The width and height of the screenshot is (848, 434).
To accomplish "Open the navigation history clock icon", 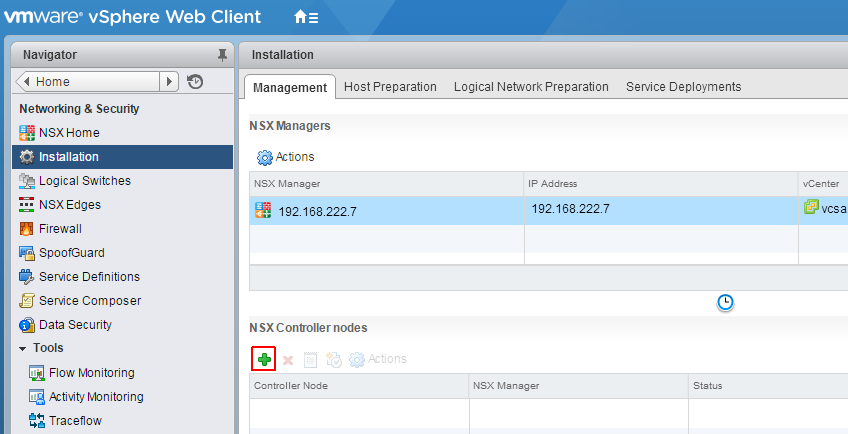I will pyautogui.click(x=195, y=82).
